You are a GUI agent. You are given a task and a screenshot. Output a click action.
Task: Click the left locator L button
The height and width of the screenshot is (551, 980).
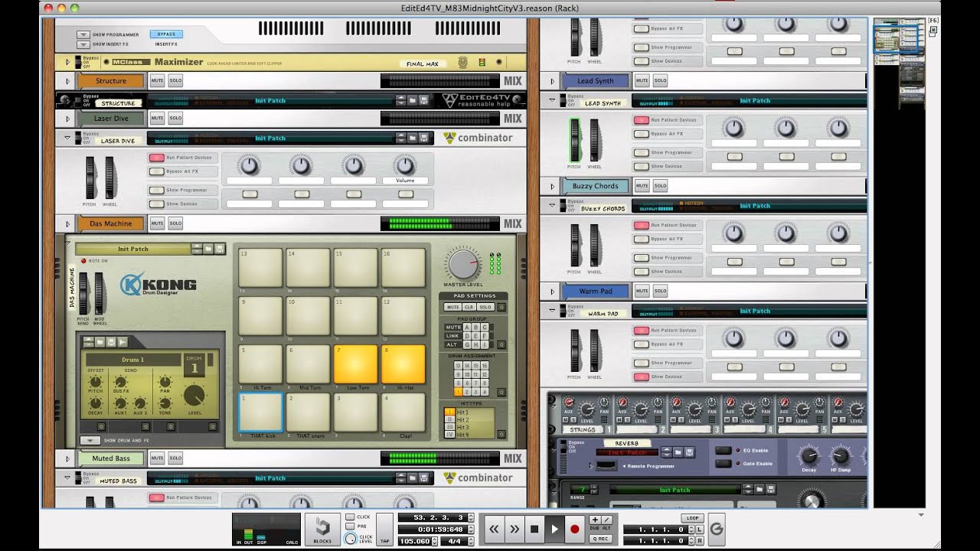click(x=700, y=530)
